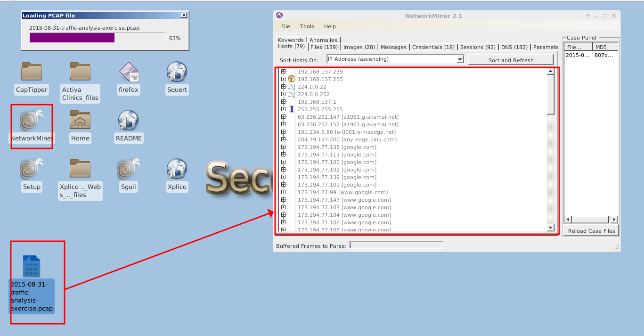Screen dimensions: 644x336
Task: Expand host 192.168.137.239 node
Action: tap(283, 72)
